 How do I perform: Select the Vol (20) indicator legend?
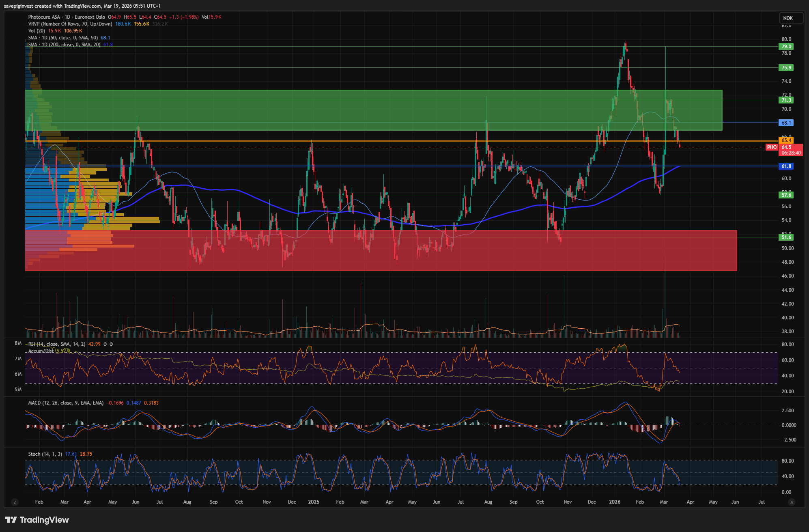(37, 31)
